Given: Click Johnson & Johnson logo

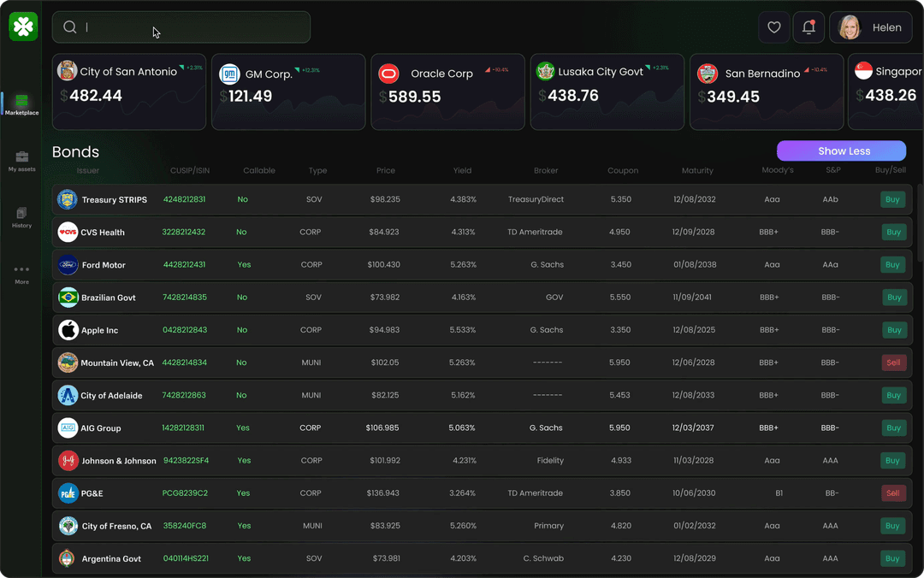Looking at the screenshot, I should click(68, 460).
